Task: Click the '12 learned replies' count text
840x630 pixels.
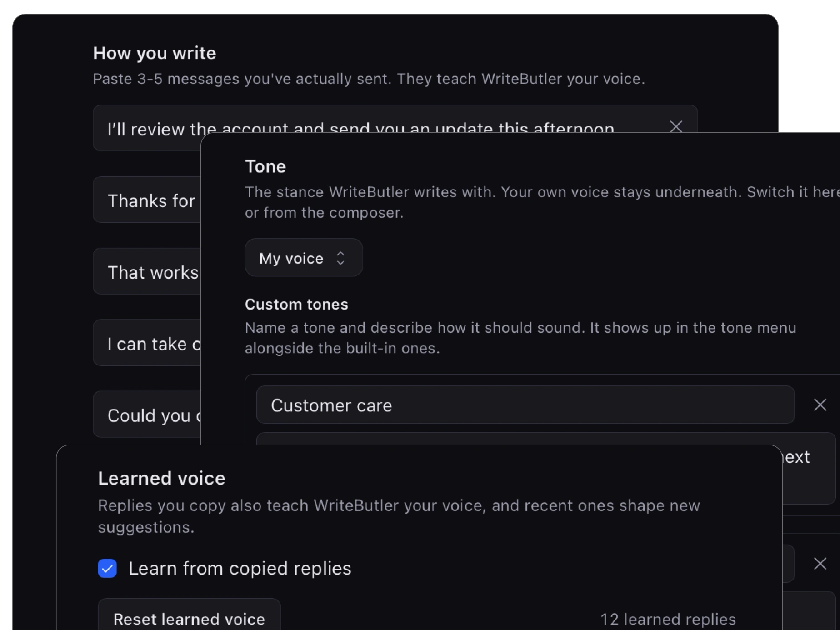Action: pos(668,619)
